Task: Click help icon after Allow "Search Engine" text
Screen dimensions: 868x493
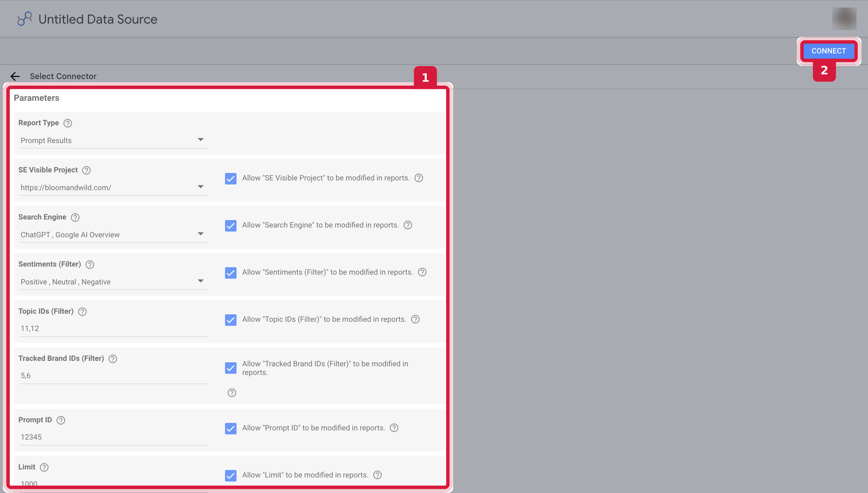Action: point(408,225)
